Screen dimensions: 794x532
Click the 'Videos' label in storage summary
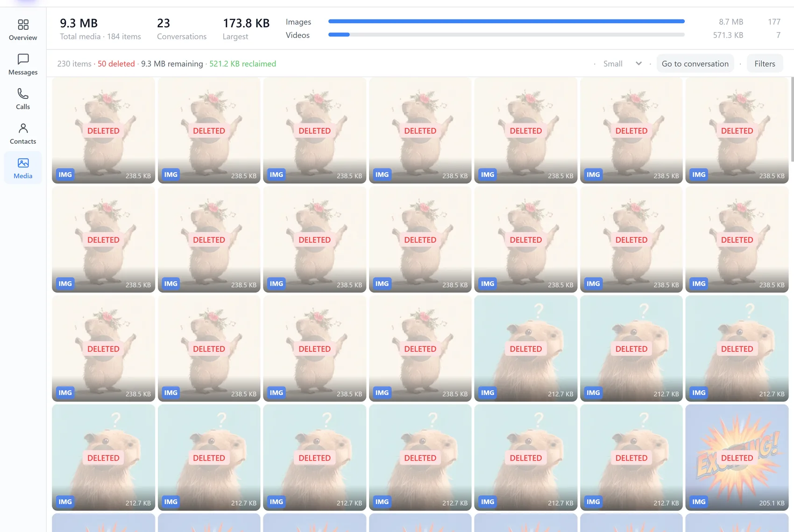[298, 35]
